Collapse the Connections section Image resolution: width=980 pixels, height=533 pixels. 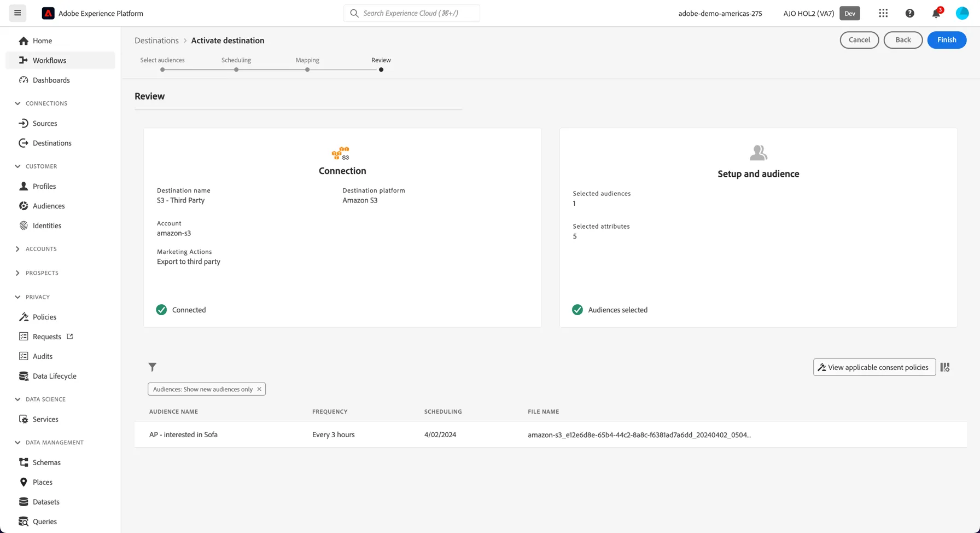click(17, 103)
